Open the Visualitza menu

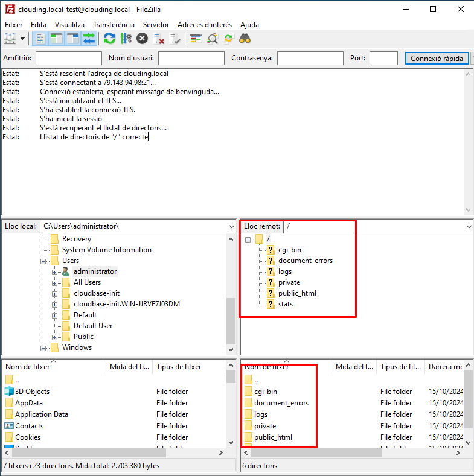69,25
